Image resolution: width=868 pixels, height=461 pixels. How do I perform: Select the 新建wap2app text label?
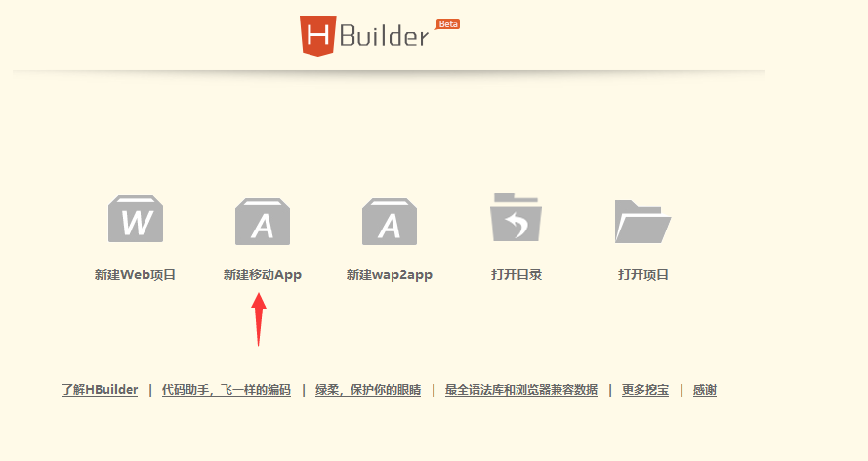390,275
